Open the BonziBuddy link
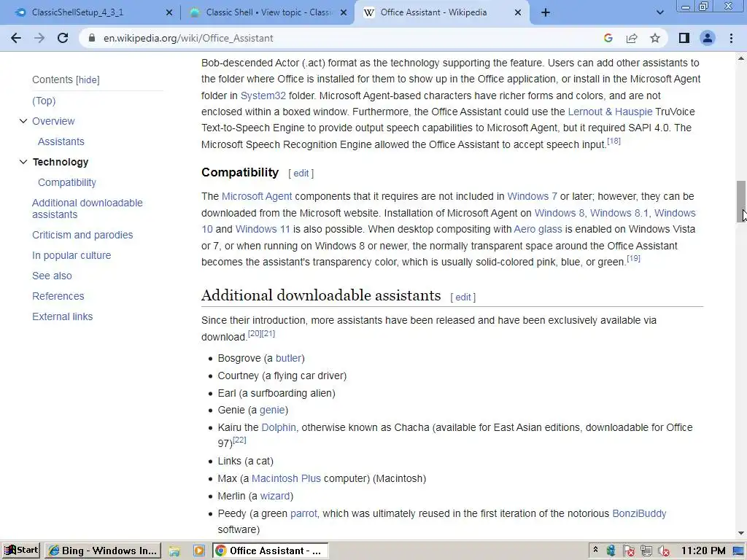 tap(639, 514)
